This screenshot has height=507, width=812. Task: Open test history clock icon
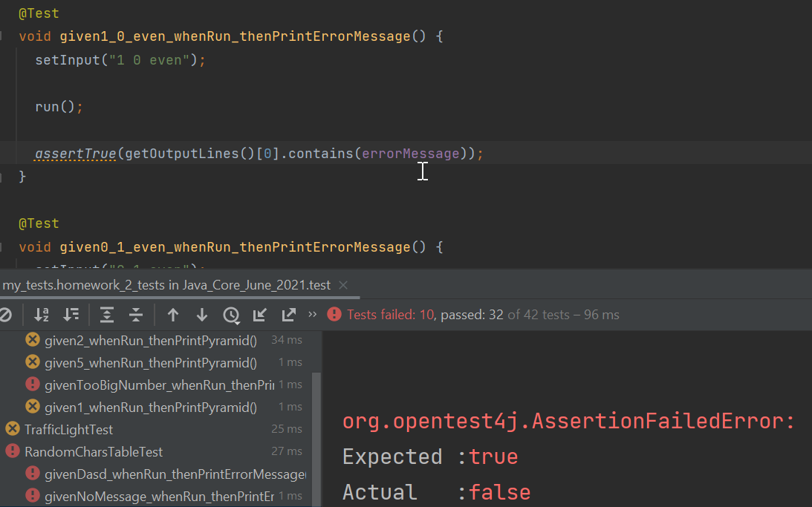pos(232,315)
